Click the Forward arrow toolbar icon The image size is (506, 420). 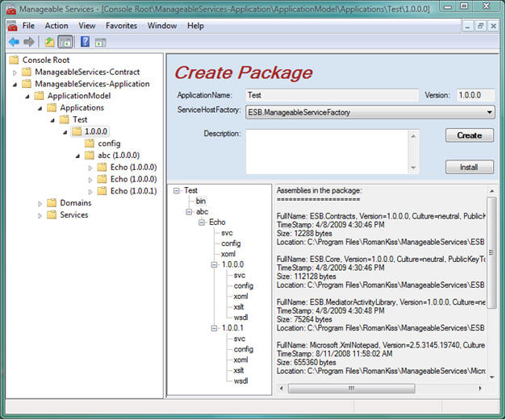click(x=29, y=42)
